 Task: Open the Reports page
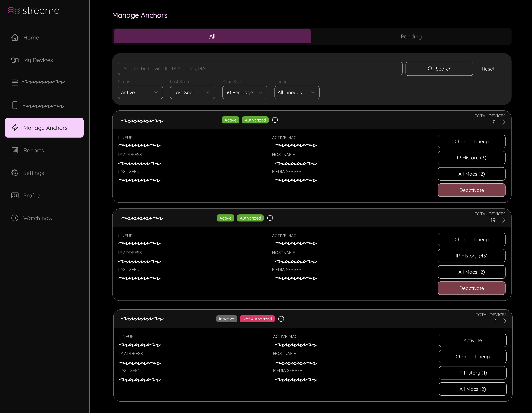33,150
